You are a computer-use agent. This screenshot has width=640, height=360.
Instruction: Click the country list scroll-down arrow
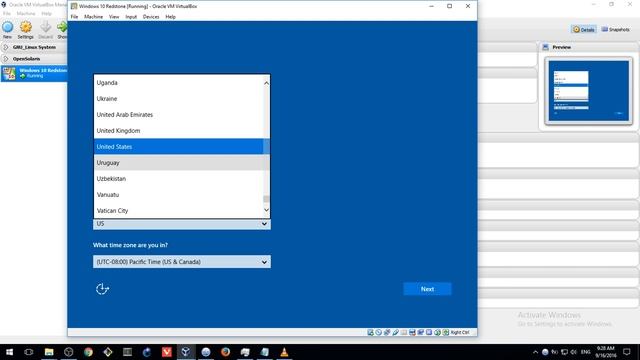pos(266,210)
